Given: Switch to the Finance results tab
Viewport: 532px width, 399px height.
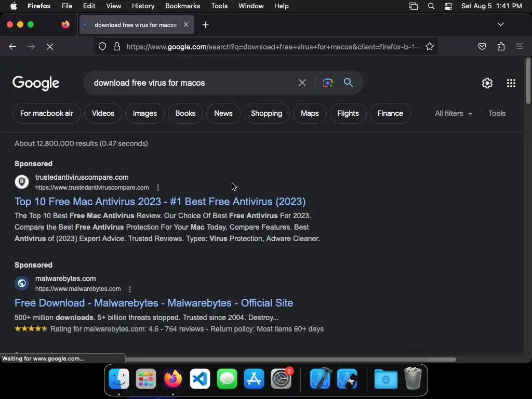Looking at the screenshot, I should [x=390, y=113].
